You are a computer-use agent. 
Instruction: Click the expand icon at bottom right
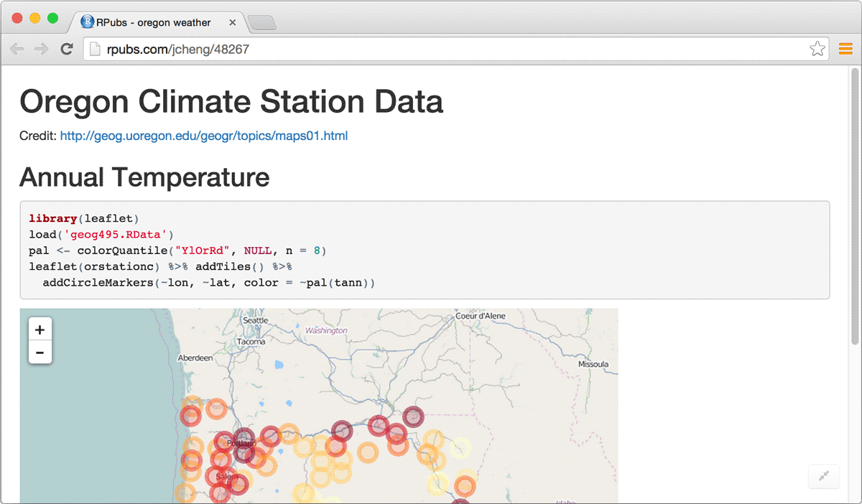click(824, 476)
